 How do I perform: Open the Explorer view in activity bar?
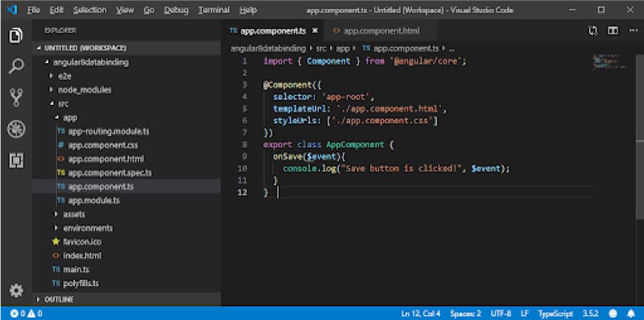[15, 35]
